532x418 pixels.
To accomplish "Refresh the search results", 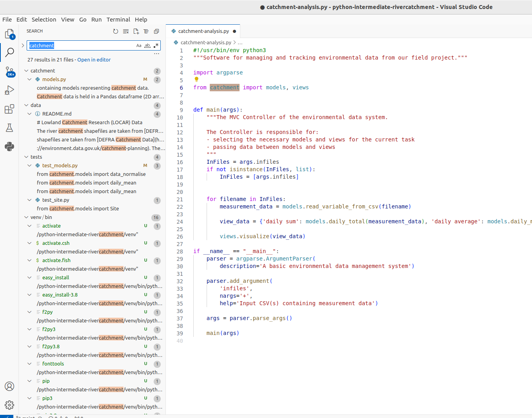I will point(116,31).
